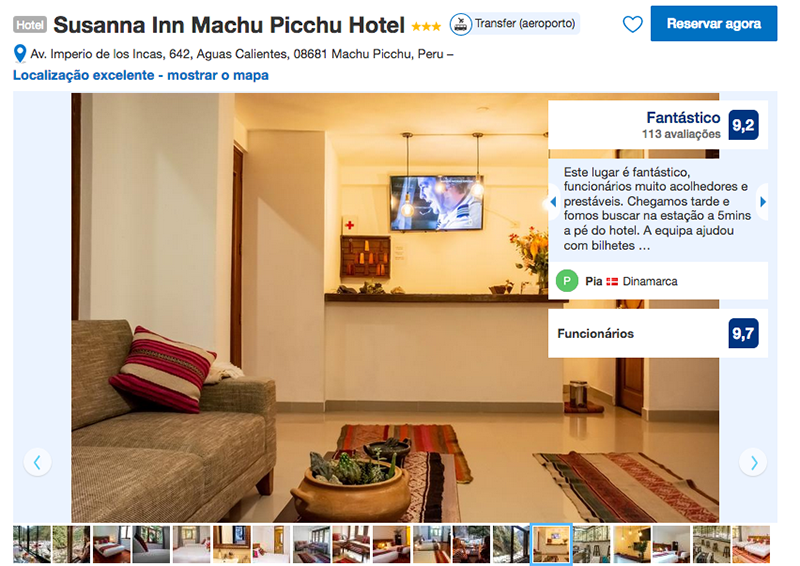Show next guest review arrow

pyautogui.click(x=763, y=202)
